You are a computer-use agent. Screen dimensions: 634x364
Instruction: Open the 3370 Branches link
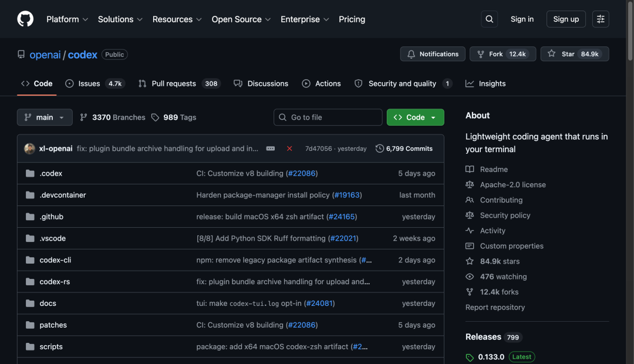112,117
